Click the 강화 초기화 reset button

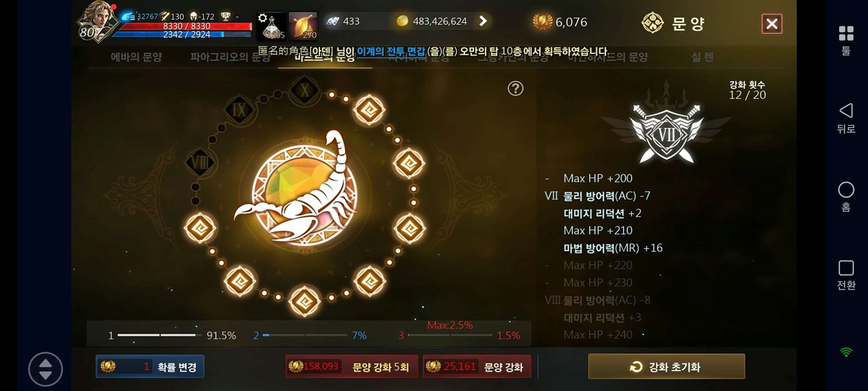[666, 367]
